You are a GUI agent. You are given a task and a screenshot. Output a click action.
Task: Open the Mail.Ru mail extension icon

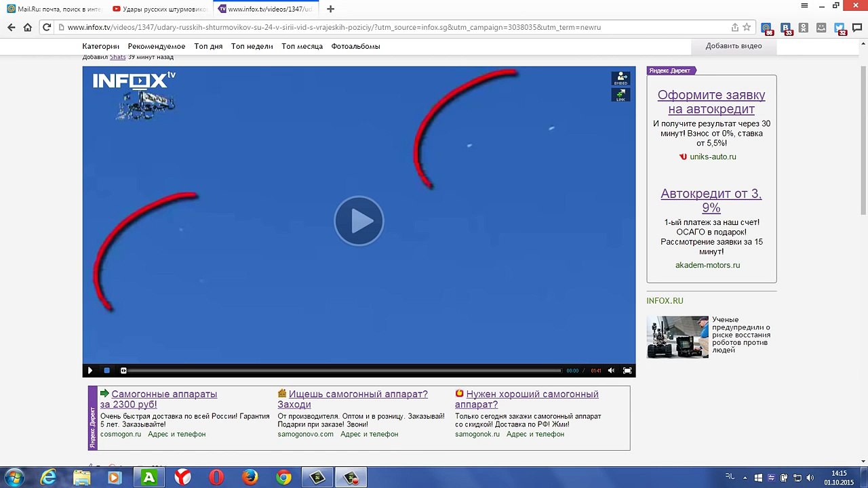767,28
